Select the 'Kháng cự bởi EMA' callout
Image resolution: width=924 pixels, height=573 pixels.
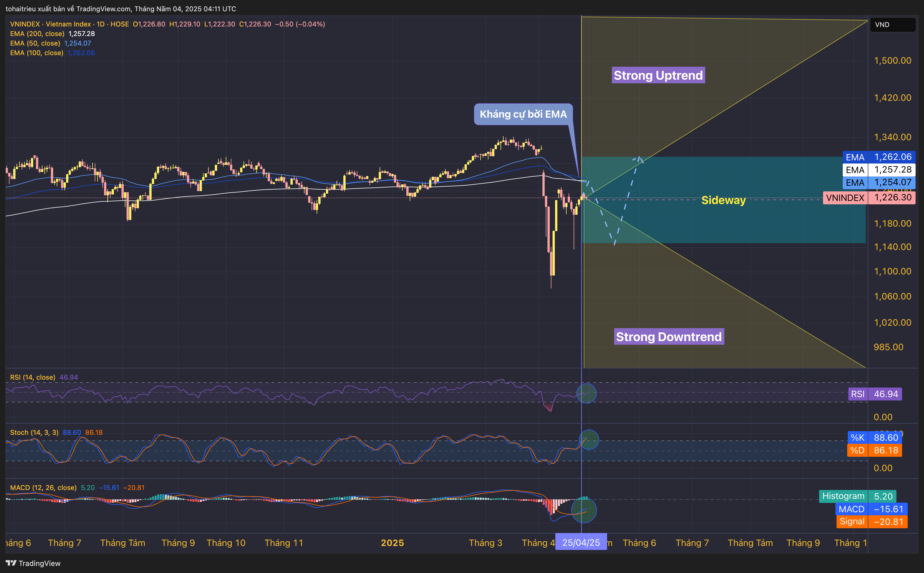[x=523, y=114]
